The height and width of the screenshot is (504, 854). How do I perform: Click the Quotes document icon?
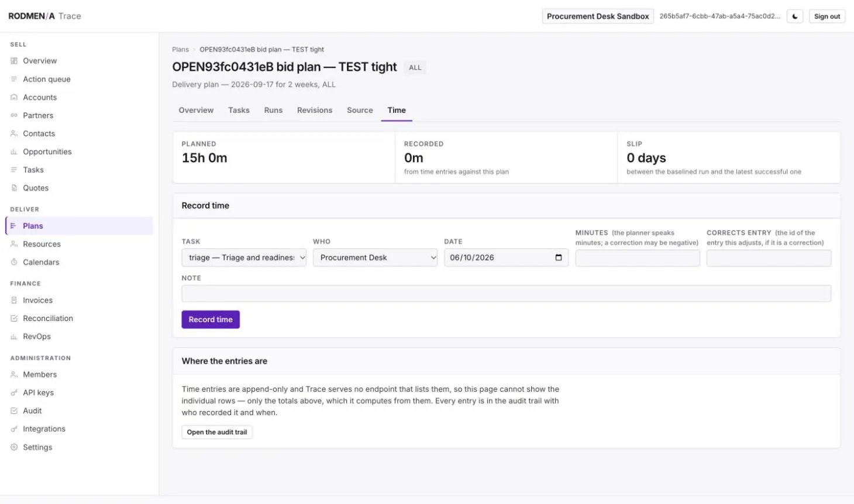pyautogui.click(x=14, y=188)
